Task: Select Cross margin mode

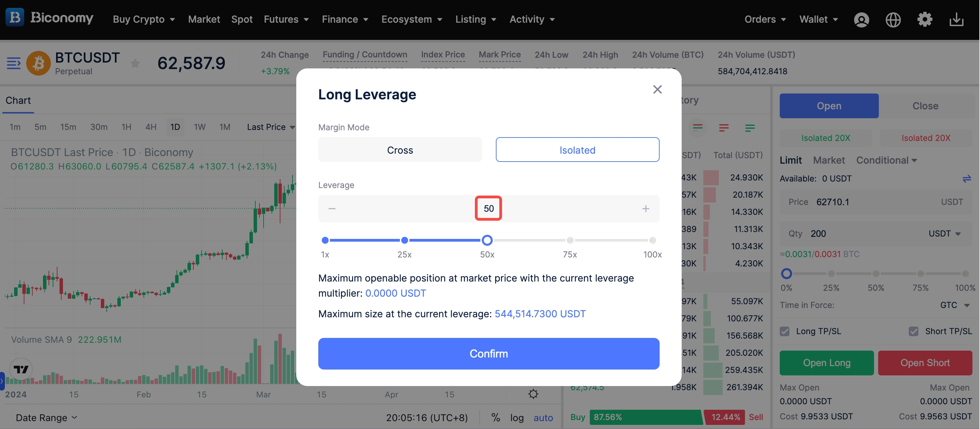Action: click(400, 150)
